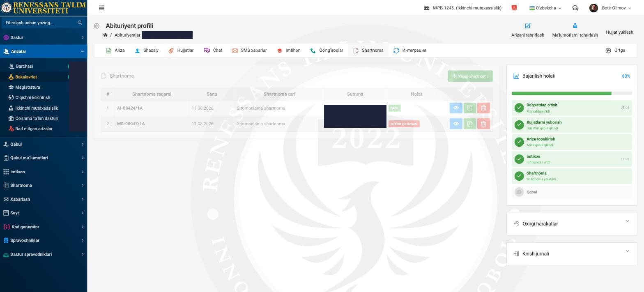
Task: Switch to the Chat tab
Action: tap(213, 51)
